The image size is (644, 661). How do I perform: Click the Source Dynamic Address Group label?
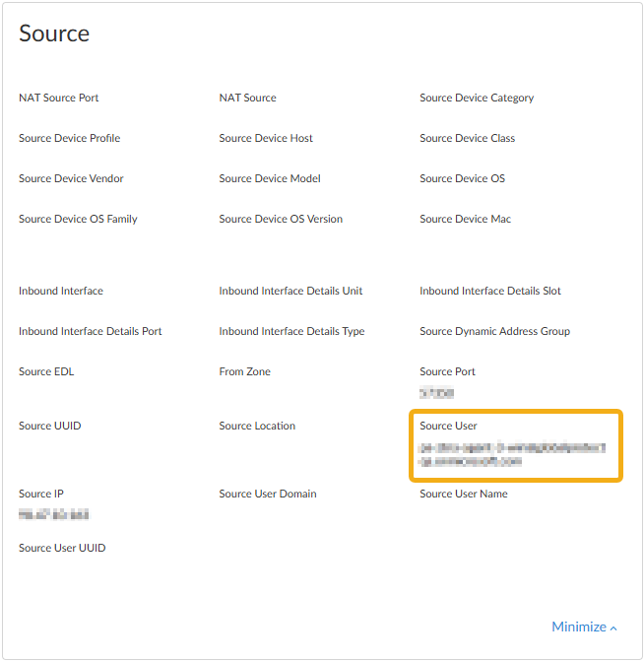494,331
